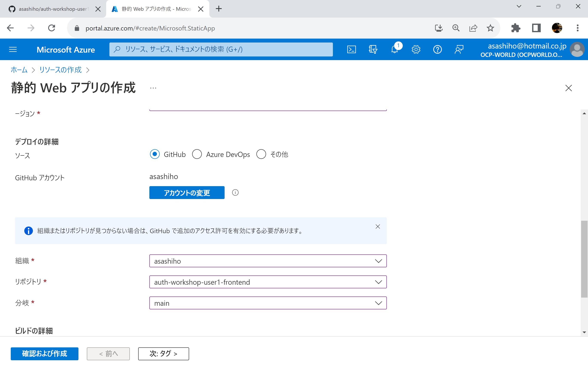Dismiss the GitHub access permission notice
588x371 pixels.
coord(378,226)
